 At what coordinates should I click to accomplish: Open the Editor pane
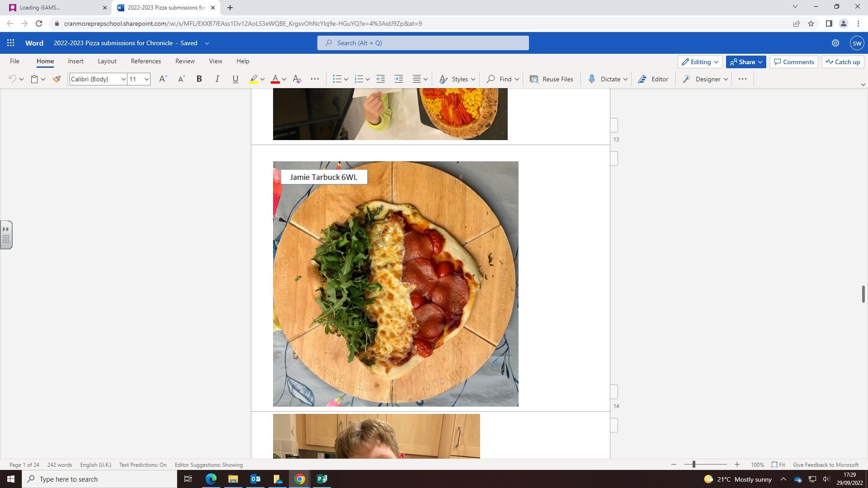click(653, 79)
